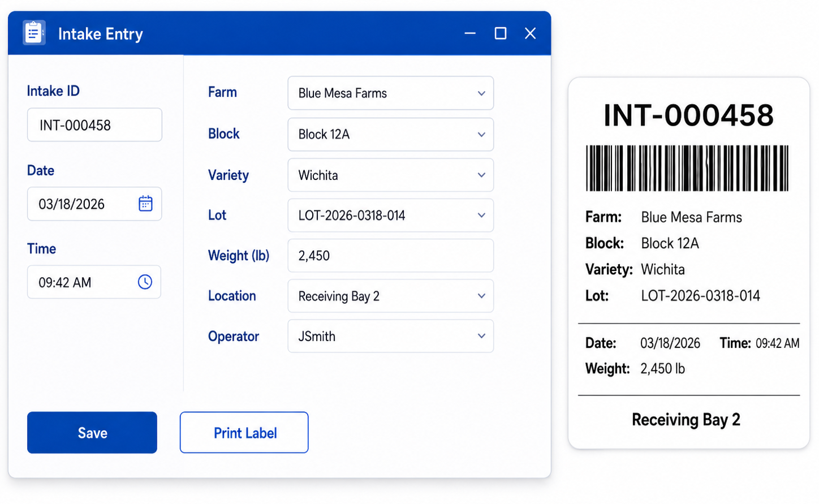819x504 pixels.
Task: Open the Variety dropdown showing Wichita
Action: (390, 175)
